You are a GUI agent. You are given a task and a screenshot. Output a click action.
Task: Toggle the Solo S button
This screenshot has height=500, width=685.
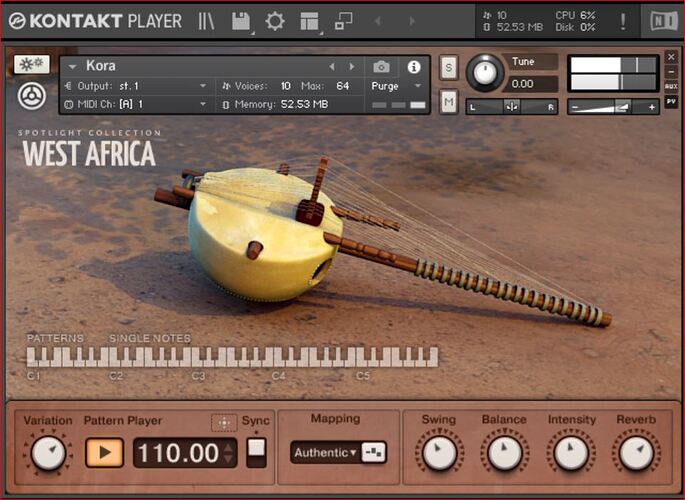449,68
